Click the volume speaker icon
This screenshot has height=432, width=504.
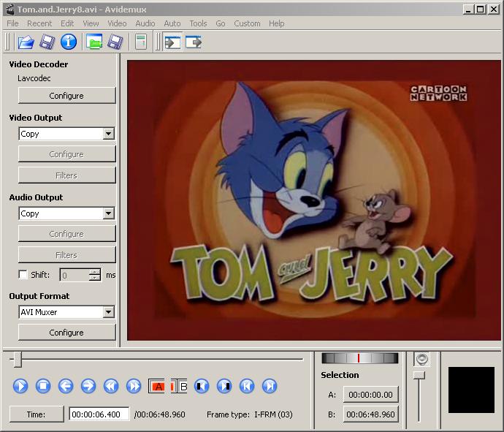(421, 359)
